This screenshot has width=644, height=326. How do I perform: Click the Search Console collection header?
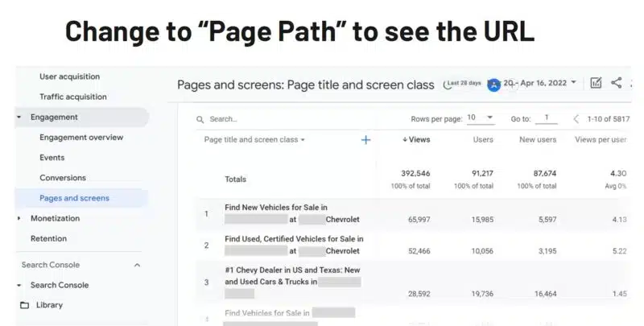(x=51, y=265)
